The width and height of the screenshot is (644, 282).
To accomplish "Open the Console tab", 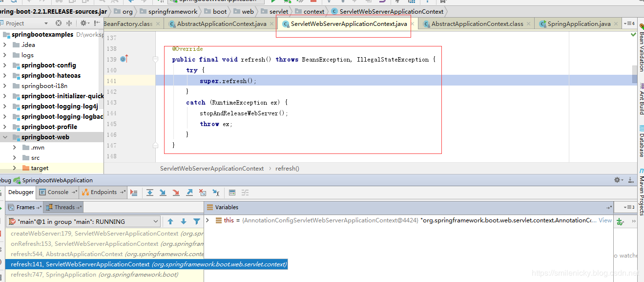I will (58, 192).
